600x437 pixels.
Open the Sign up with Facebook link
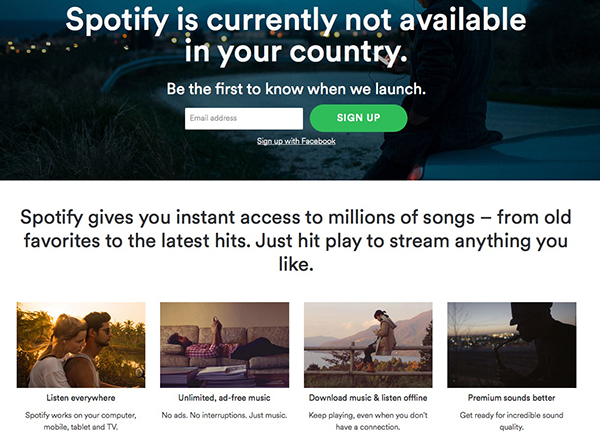[x=296, y=141]
